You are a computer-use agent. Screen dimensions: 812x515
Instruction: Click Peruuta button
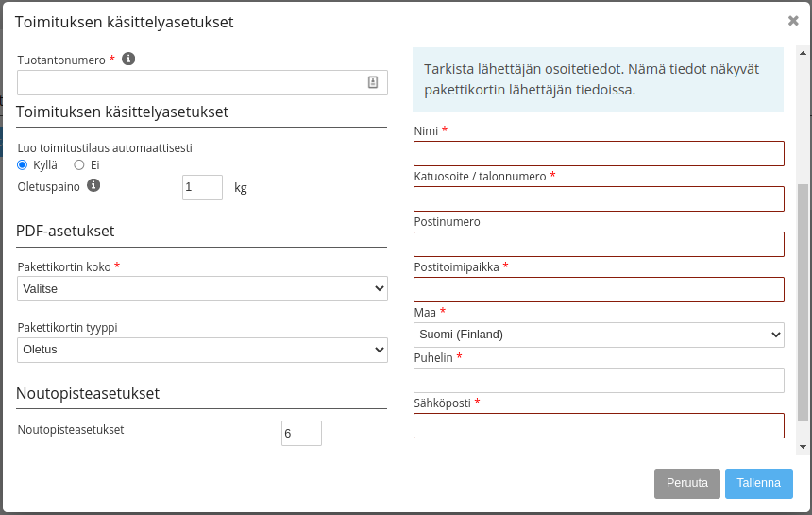(x=686, y=484)
